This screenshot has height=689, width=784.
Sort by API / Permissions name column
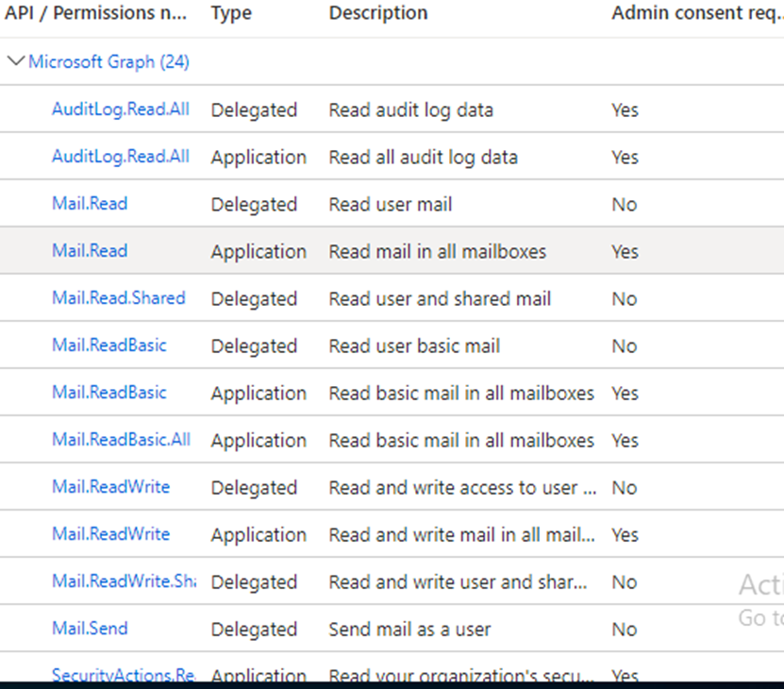(x=95, y=13)
